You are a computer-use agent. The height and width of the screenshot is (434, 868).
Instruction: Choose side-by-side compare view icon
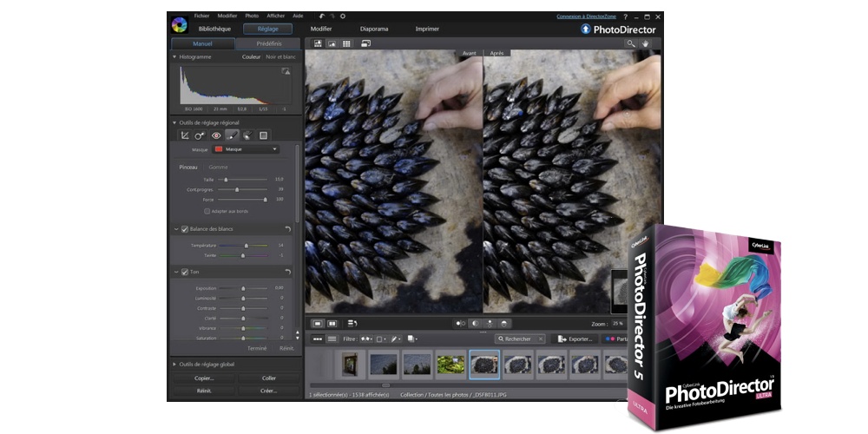tap(332, 323)
